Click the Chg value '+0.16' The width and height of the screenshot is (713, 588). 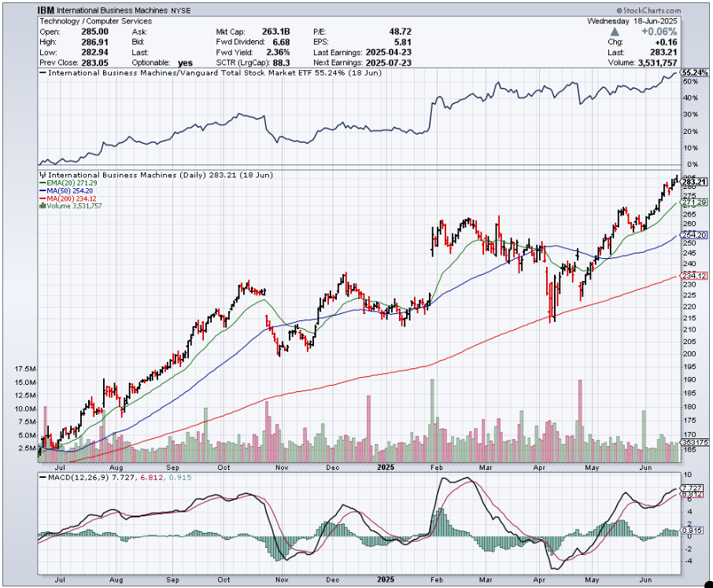[666, 42]
